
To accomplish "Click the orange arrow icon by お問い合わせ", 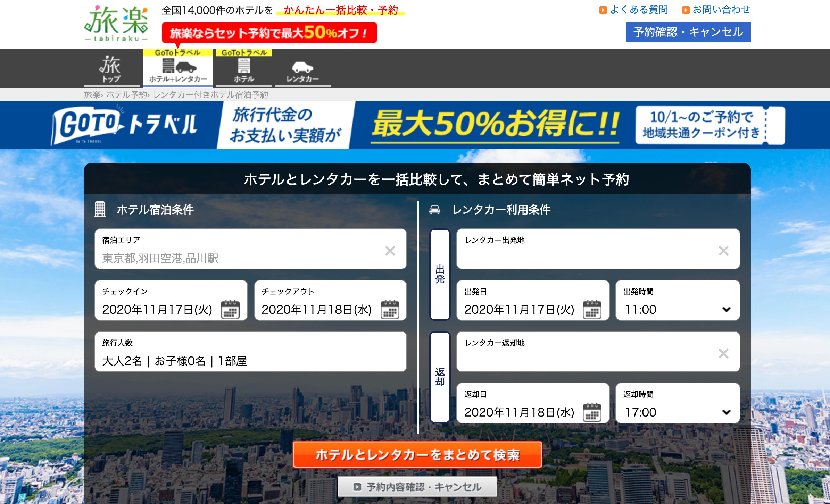I will (686, 10).
